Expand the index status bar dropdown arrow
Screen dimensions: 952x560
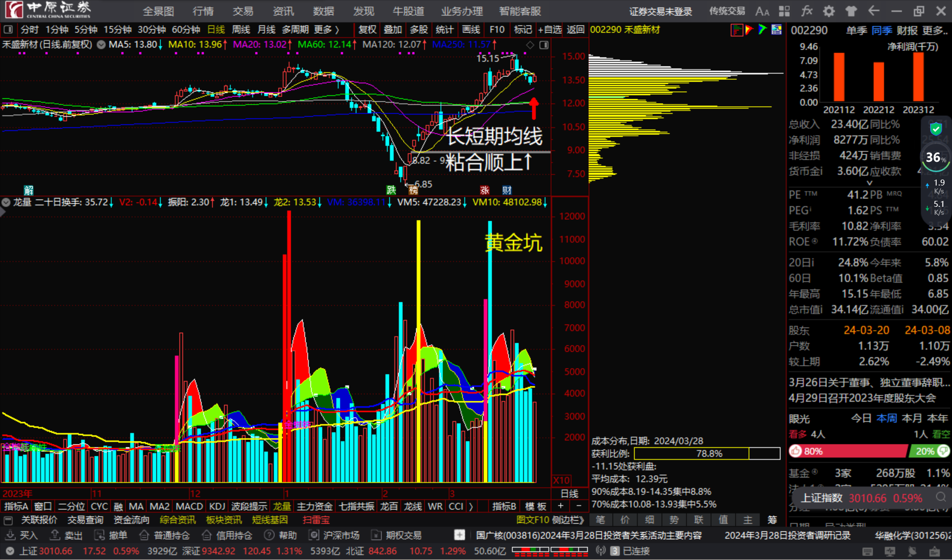[x=10, y=551]
